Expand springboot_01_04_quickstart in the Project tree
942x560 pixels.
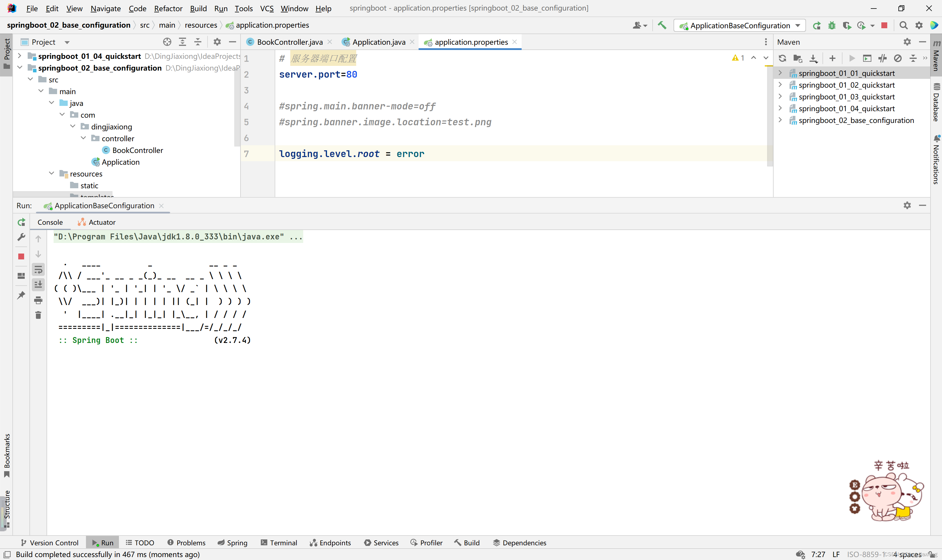click(x=20, y=56)
